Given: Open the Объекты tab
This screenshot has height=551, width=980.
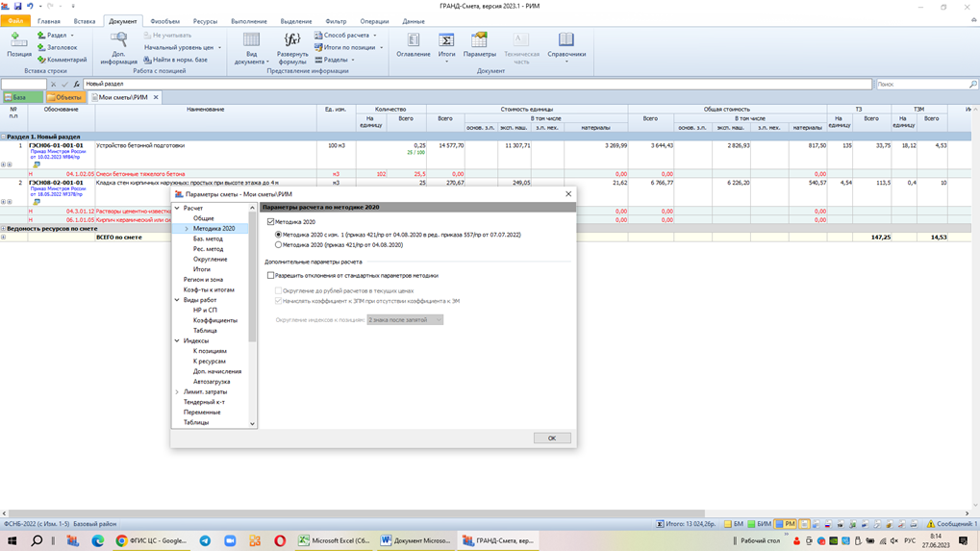Looking at the screenshot, I should click(x=65, y=97).
